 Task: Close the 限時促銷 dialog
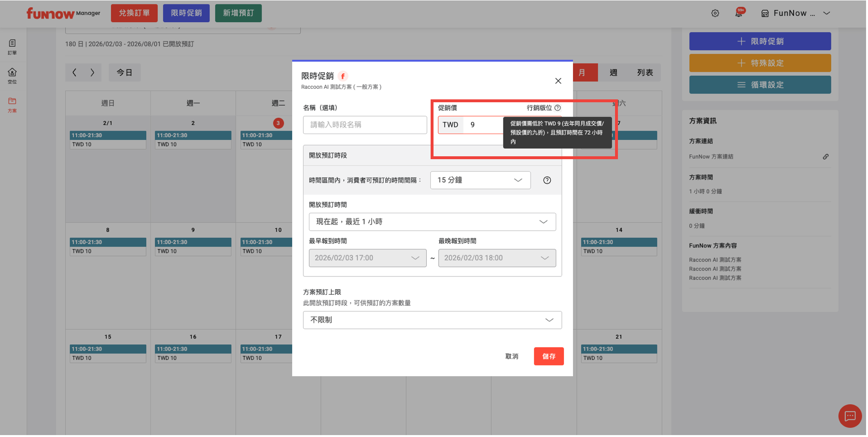click(x=559, y=81)
